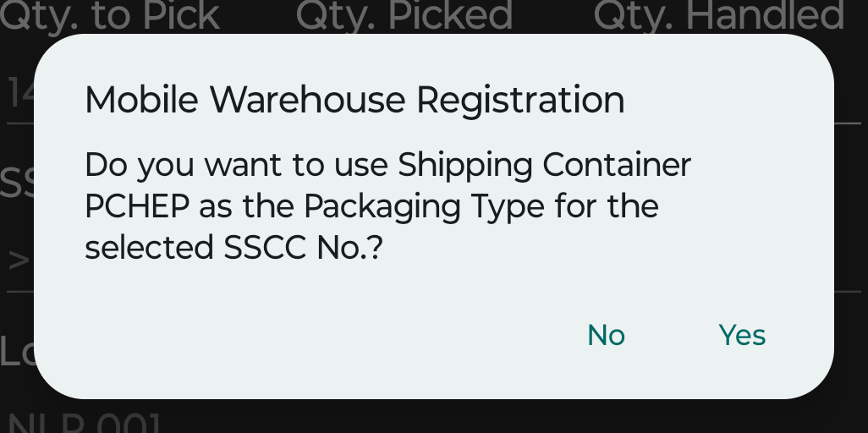The width and height of the screenshot is (868, 433).
Task: Select the "Qty. Handled" column header
Action: 718,15
